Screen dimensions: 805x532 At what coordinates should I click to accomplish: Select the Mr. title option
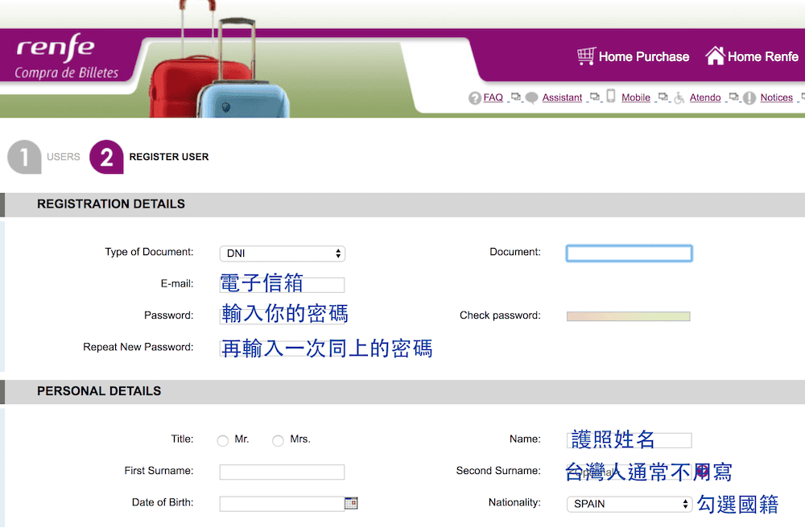tap(222, 440)
